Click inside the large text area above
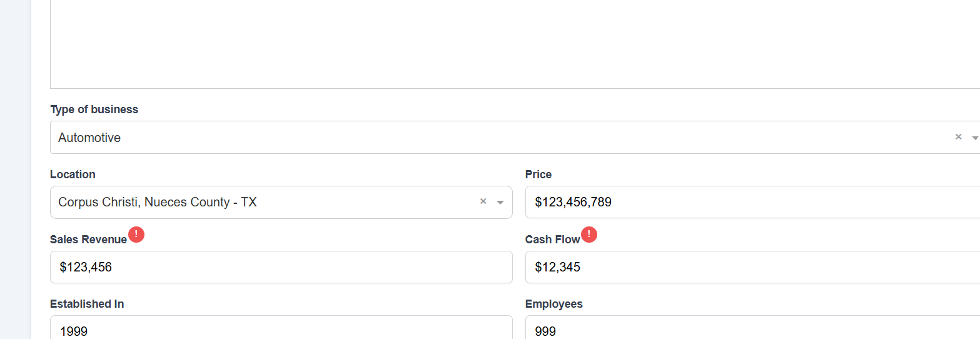Image resolution: width=980 pixels, height=339 pixels. pos(500,44)
